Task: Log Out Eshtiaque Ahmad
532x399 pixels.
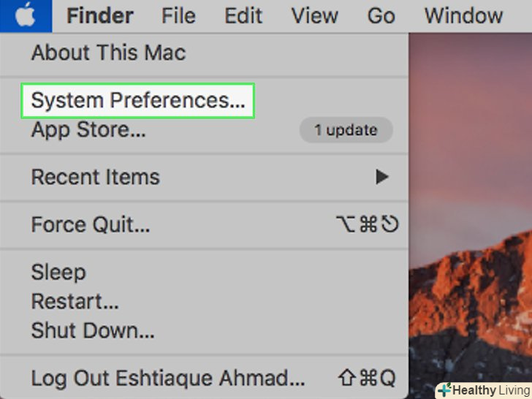Action: point(168,379)
